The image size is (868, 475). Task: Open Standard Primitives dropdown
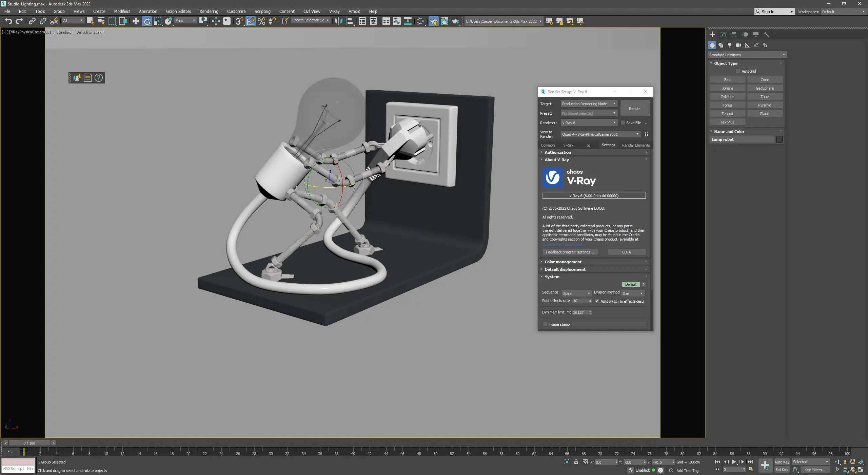[x=747, y=55]
